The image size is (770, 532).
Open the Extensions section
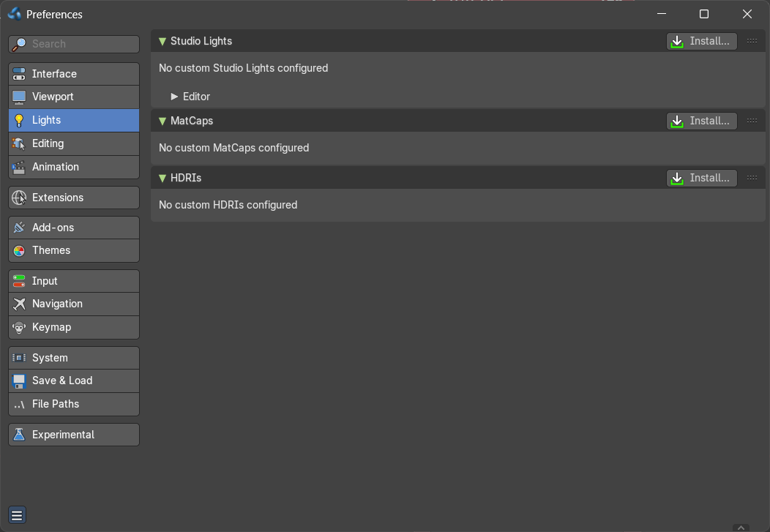point(74,198)
